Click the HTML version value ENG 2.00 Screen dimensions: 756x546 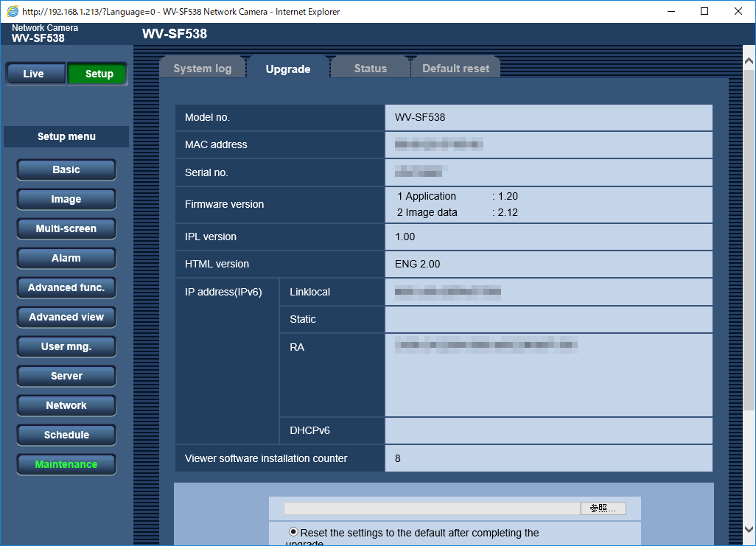[x=418, y=264]
